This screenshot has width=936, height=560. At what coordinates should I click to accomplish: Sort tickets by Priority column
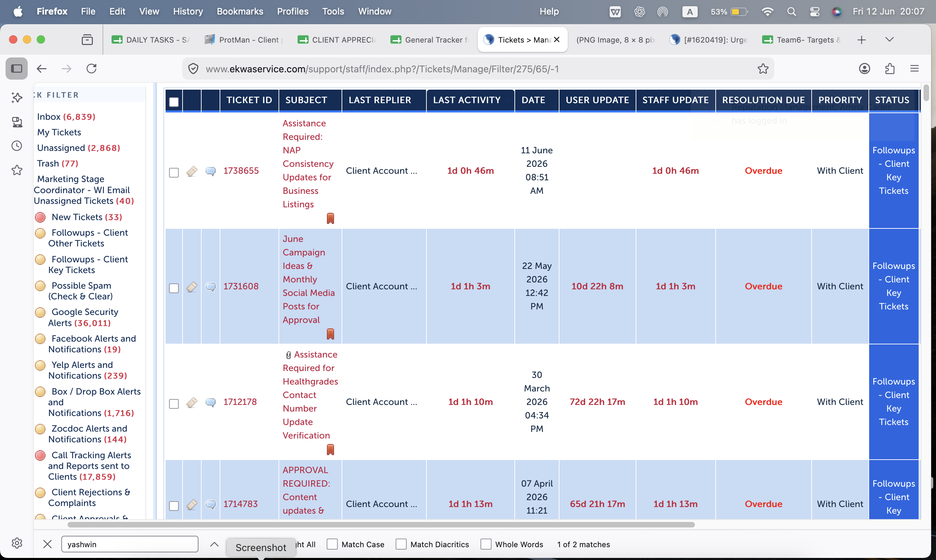tap(840, 100)
